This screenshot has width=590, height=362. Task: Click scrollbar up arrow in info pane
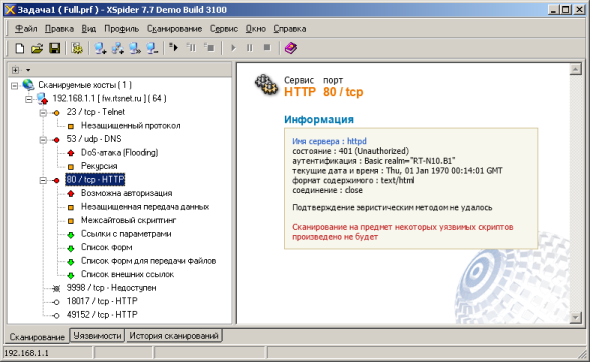pos(576,69)
